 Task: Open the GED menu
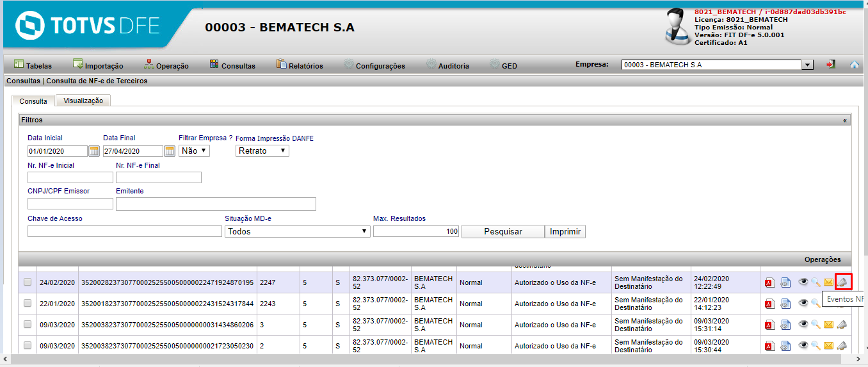(x=503, y=65)
